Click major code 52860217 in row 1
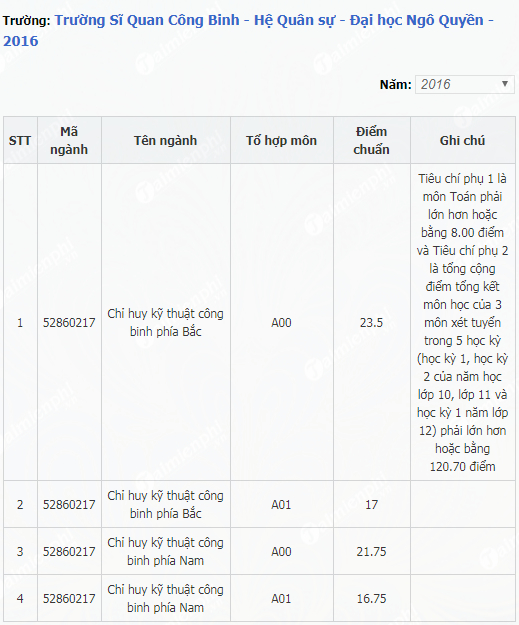This screenshot has width=519, height=625. 69,322
